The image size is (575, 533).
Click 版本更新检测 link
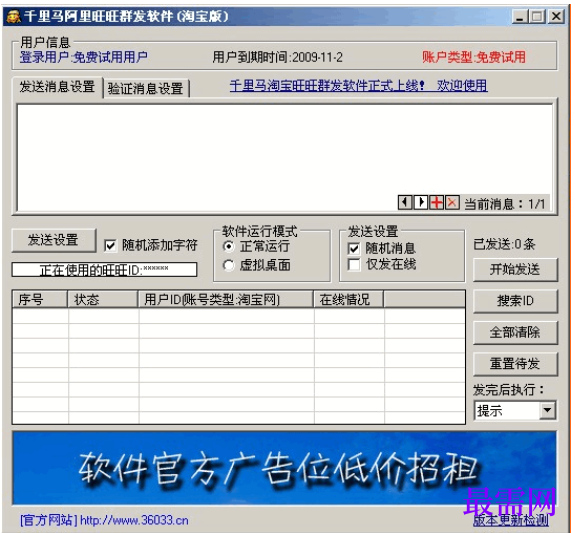point(511,520)
